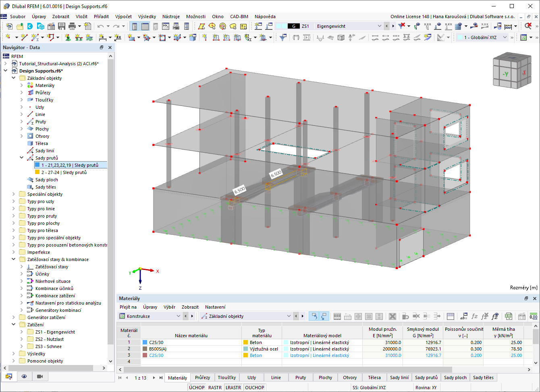This screenshot has width=540, height=392.
Task: Go to next load case arrow
Action: point(394,26)
